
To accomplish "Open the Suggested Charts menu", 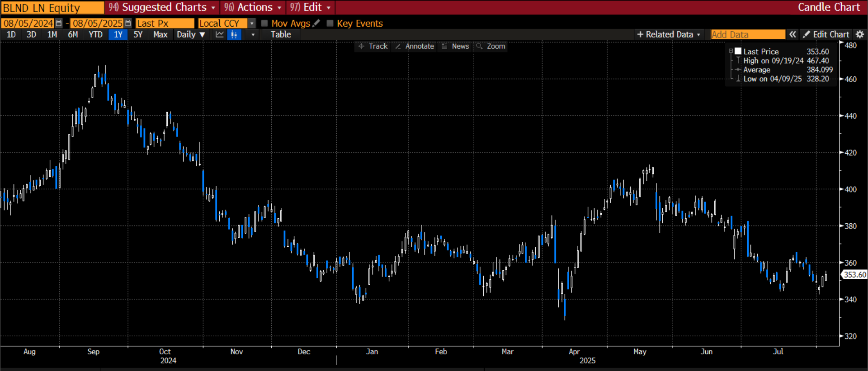I will [x=162, y=7].
